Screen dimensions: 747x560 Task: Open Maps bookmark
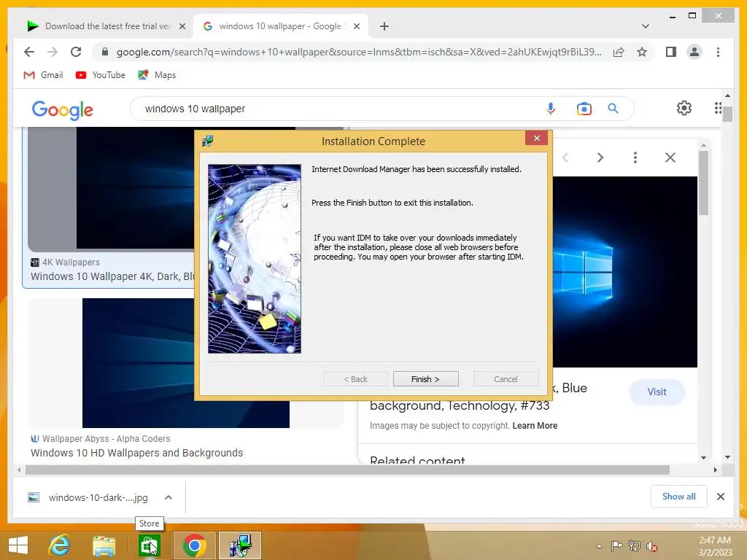[158, 75]
